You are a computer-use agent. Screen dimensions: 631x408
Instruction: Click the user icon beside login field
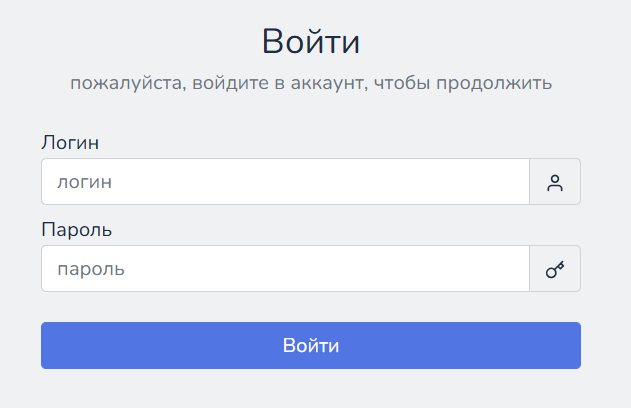tap(555, 182)
